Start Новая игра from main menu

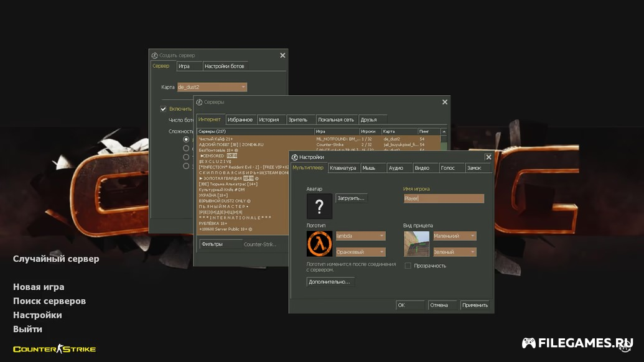pos(39,287)
